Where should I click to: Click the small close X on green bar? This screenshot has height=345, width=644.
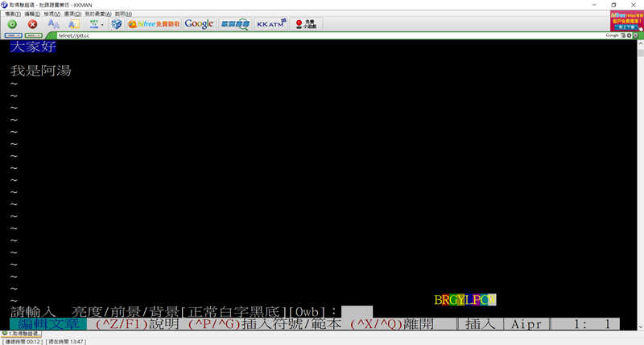click(x=636, y=35)
